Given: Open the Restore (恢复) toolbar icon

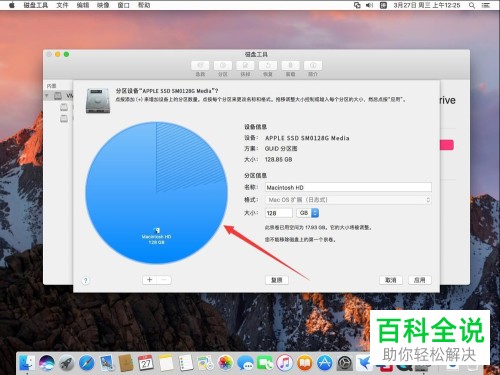Looking at the screenshot, I should pyautogui.click(x=268, y=65).
